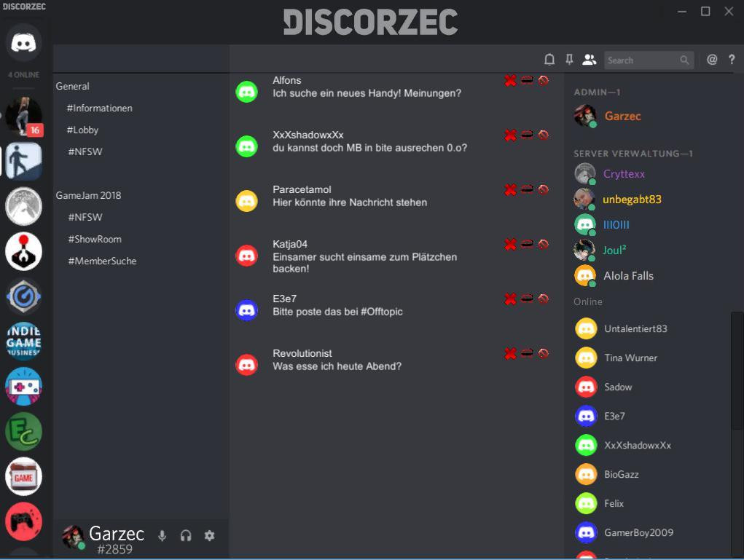Select BioGazz in online list

607,474
